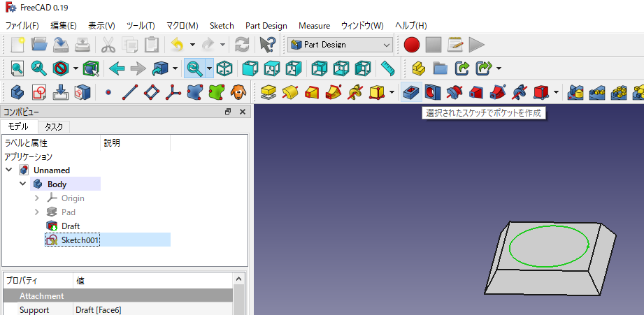Expand the Origin tree node
644x315 pixels.
click(37, 198)
